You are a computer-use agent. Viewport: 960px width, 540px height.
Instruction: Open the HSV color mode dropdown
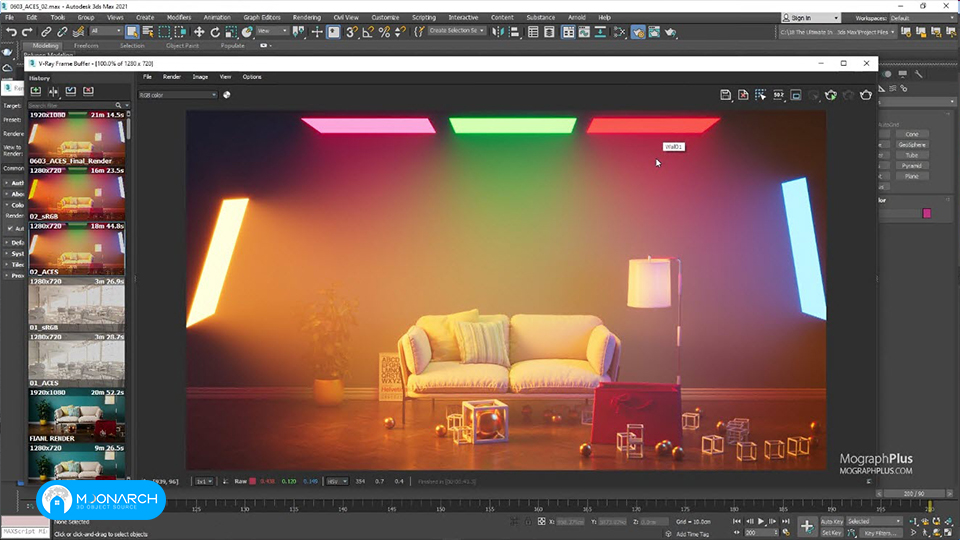[337, 481]
